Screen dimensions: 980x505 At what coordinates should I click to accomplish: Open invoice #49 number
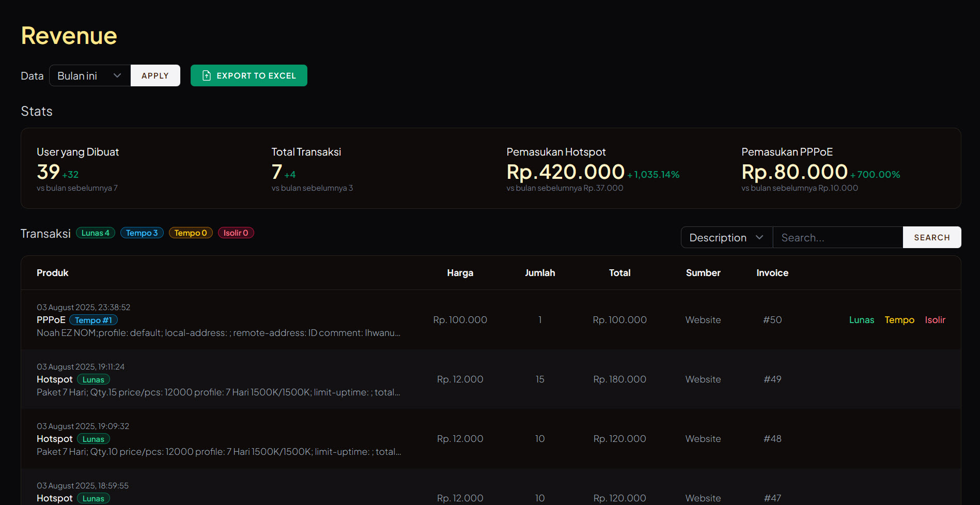(772, 379)
